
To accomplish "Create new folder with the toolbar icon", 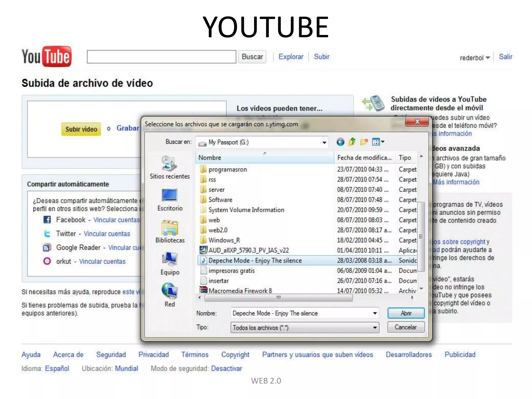I will (364, 142).
